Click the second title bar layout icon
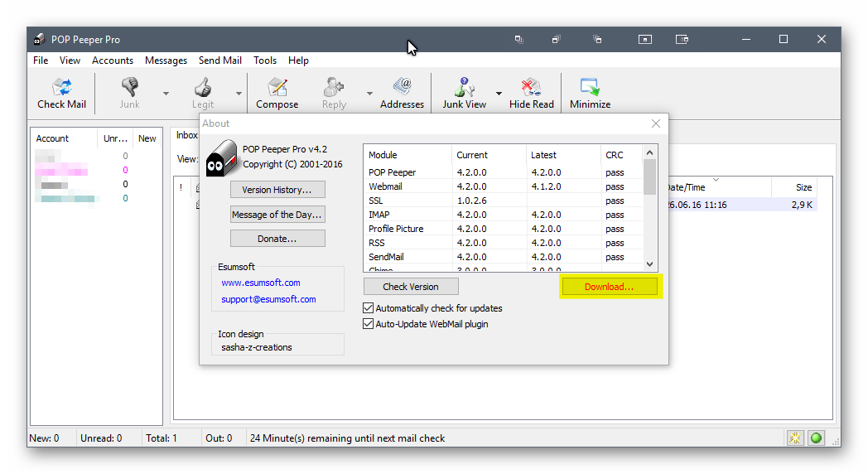The image size is (868, 474). tap(556, 39)
